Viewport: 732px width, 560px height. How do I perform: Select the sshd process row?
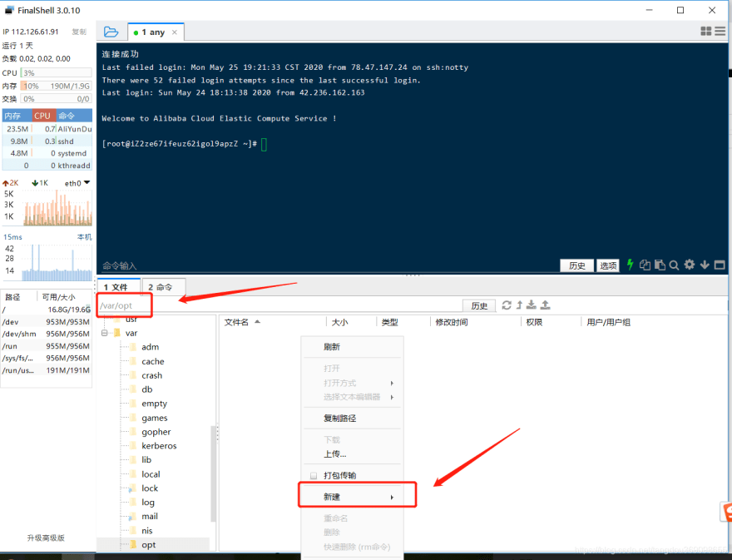[x=47, y=141]
